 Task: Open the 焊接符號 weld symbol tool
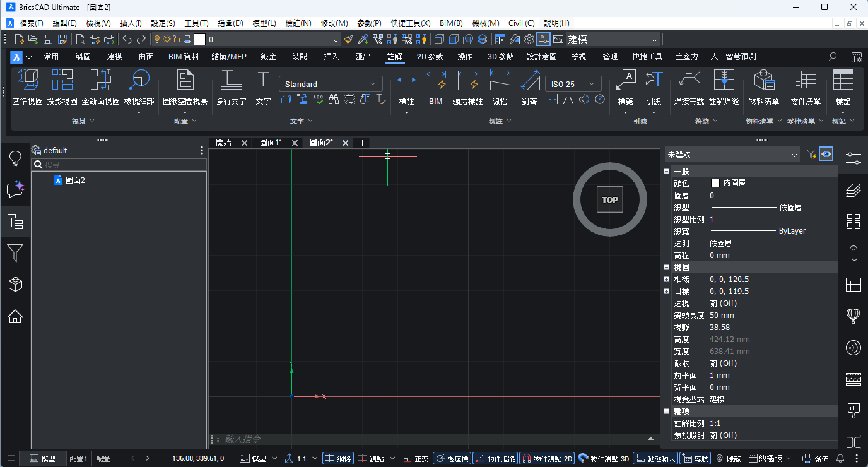point(689,87)
